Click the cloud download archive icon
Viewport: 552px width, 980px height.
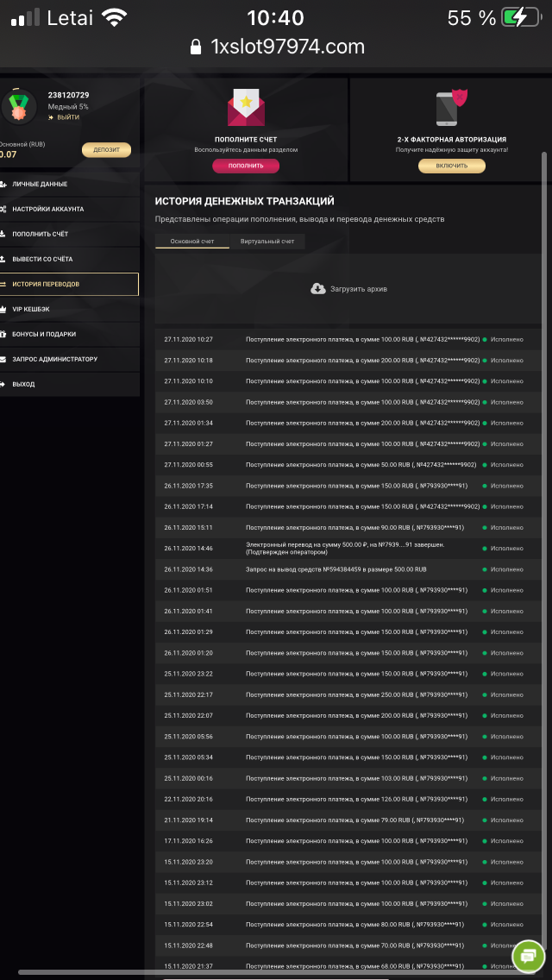[317, 288]
